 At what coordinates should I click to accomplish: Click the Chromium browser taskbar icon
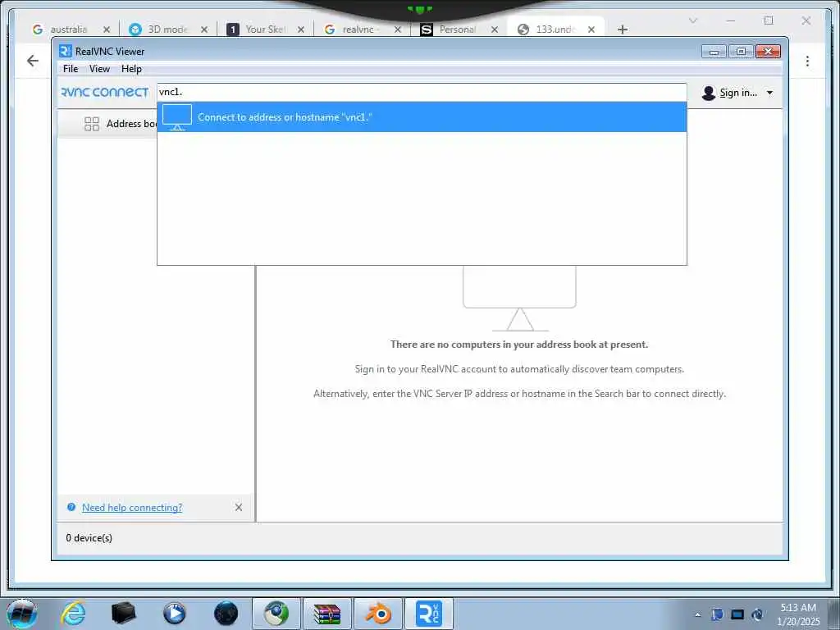(x=276, y=614)
